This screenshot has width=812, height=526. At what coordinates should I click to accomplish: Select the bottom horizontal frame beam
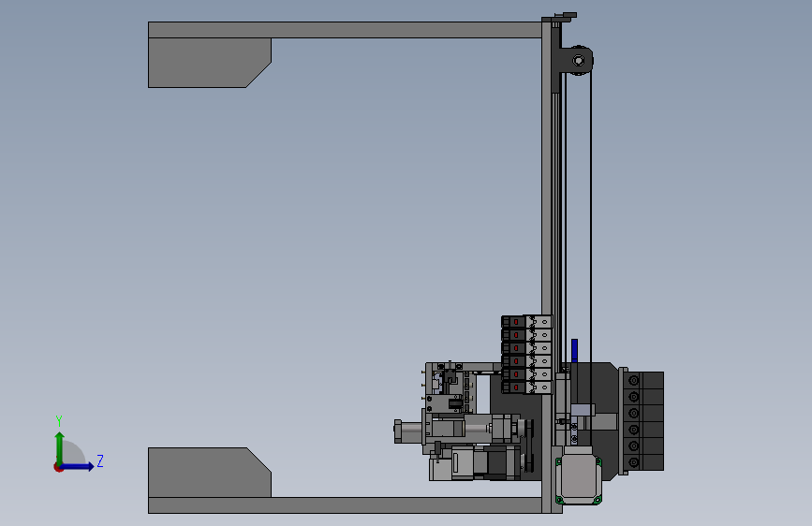tap(345, 505)
